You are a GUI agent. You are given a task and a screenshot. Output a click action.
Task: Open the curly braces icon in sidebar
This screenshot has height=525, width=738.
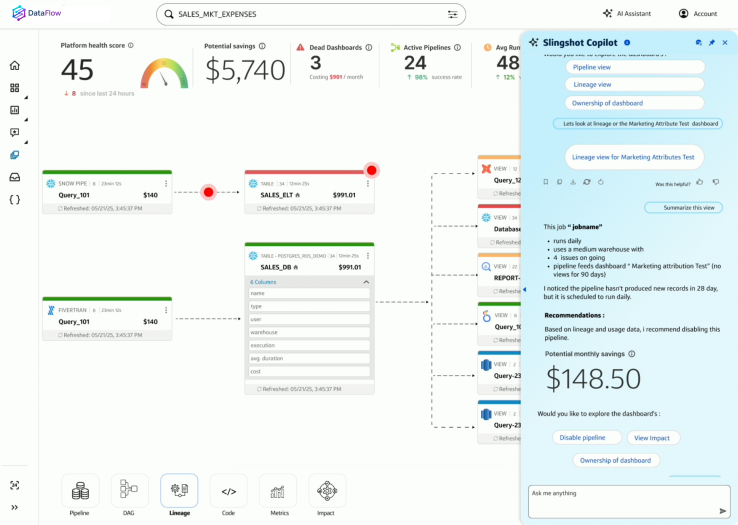pos(15,200)
